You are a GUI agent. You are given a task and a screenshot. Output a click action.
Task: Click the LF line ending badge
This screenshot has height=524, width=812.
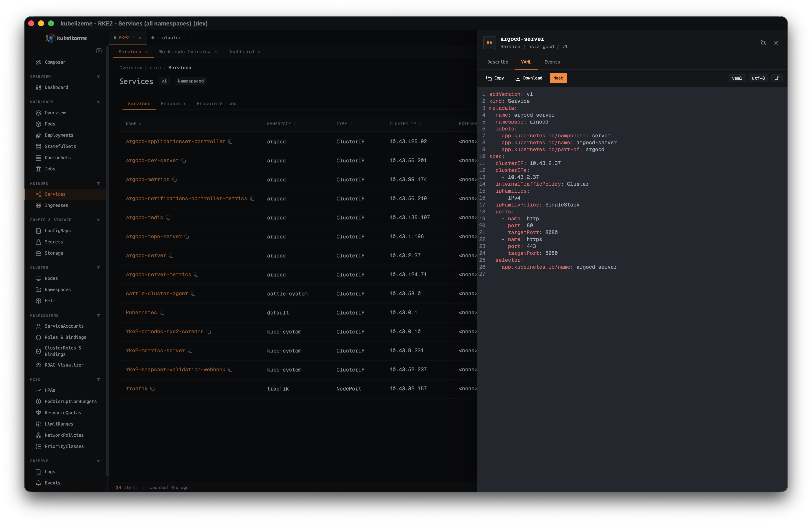point(777,78)
